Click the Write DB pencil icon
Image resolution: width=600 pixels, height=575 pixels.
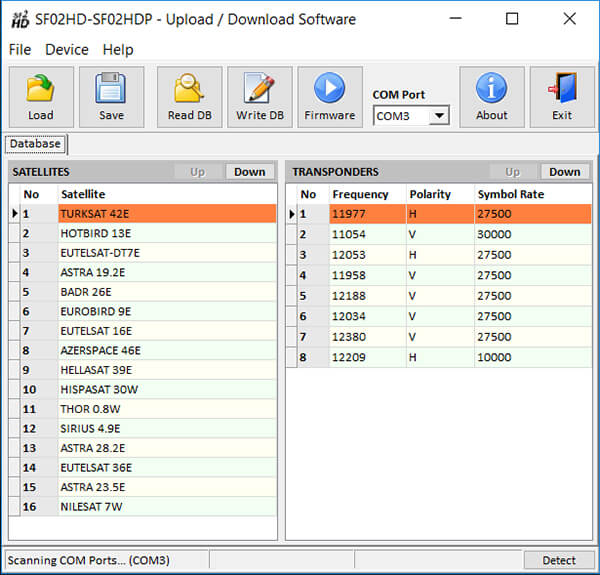coord(260,90)
